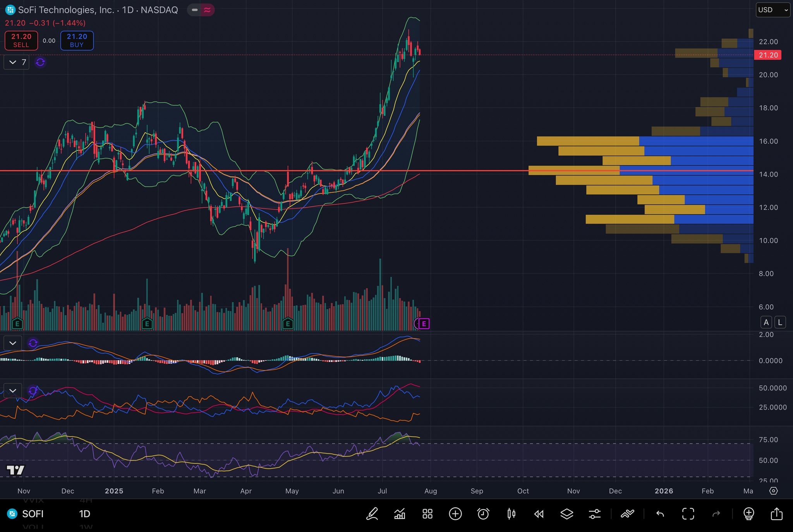Enter fullscreen chart mode
793x532 pixels.
coord(688,514)
